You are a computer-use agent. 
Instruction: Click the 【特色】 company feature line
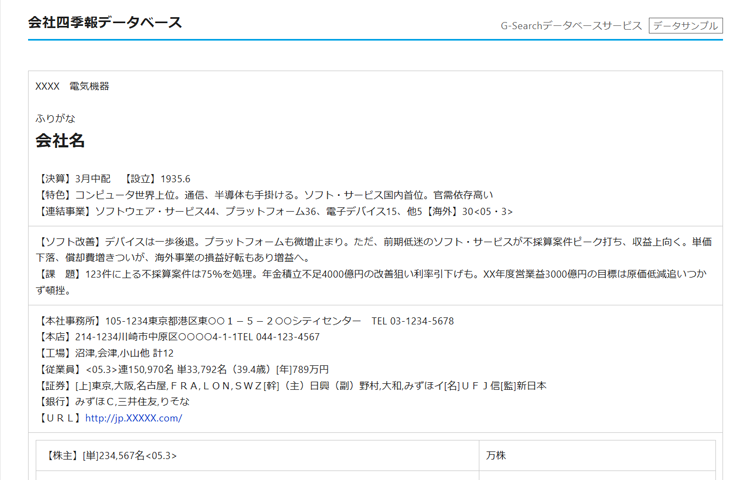point(265,195)
